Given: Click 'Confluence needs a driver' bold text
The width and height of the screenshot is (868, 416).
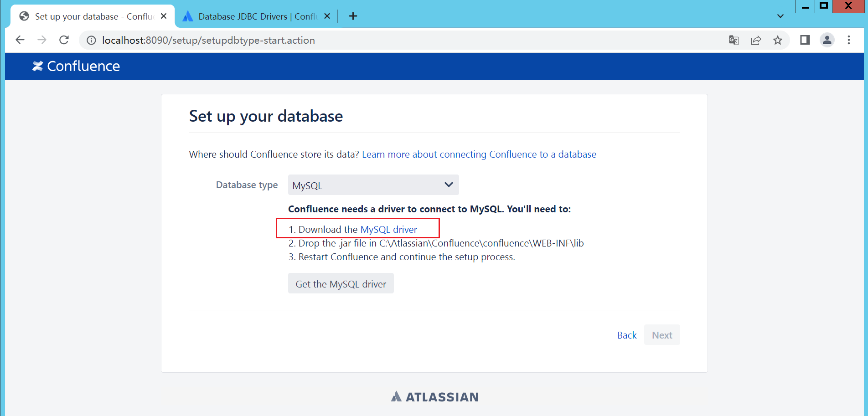Looking at the screenshot, I should (x=429, y=209).
